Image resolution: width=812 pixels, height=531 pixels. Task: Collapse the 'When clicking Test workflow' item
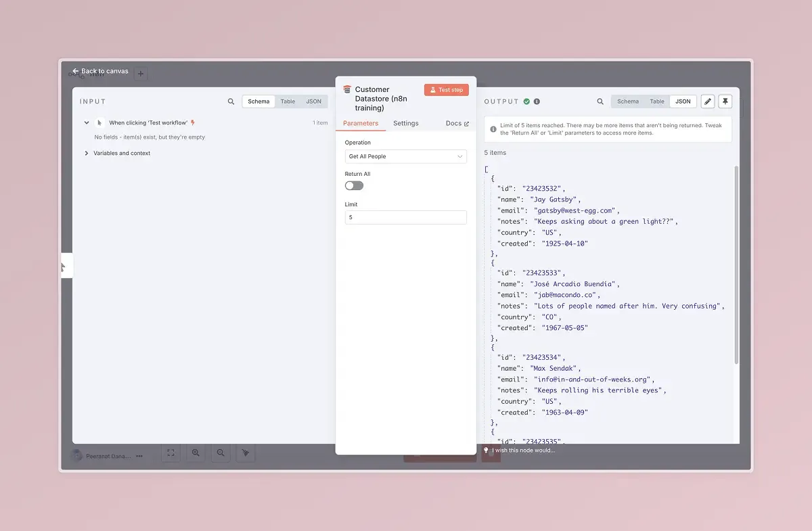coord(87,123)
